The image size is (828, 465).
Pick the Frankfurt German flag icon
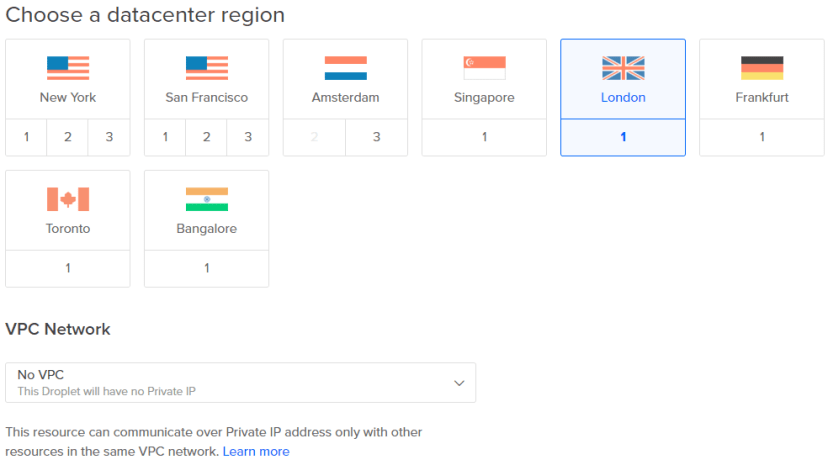click(762, 68)
